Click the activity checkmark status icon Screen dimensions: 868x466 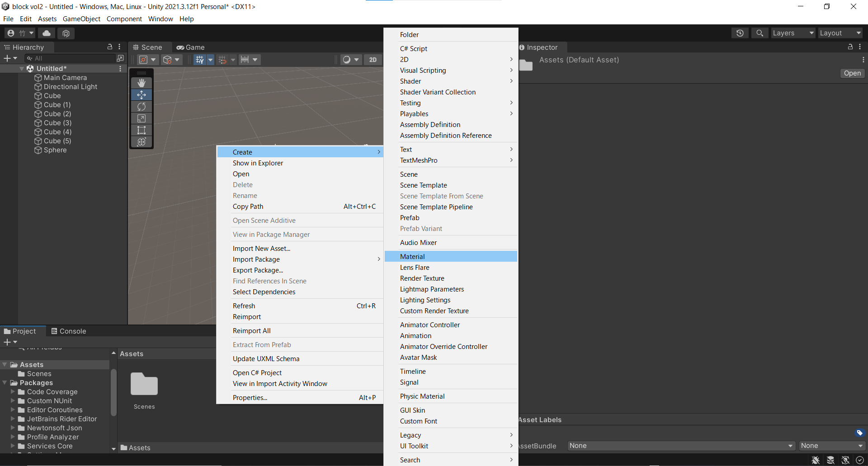[x=860, y=460]
